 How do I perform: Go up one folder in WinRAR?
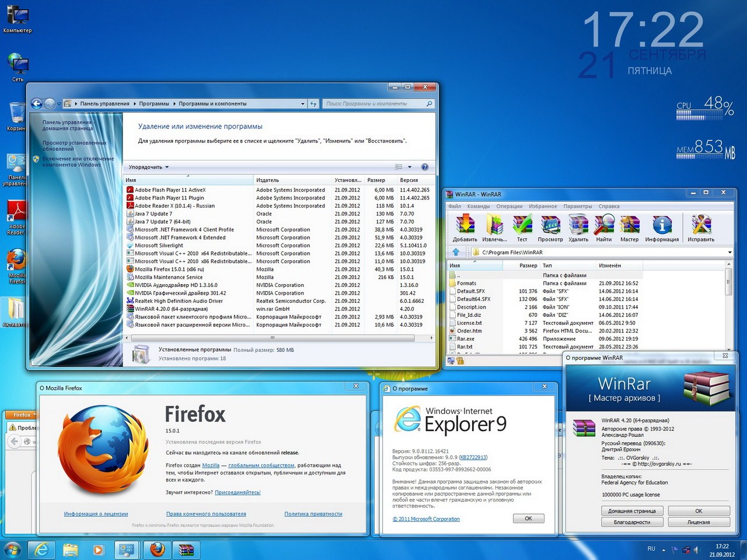tap(456, 252)
